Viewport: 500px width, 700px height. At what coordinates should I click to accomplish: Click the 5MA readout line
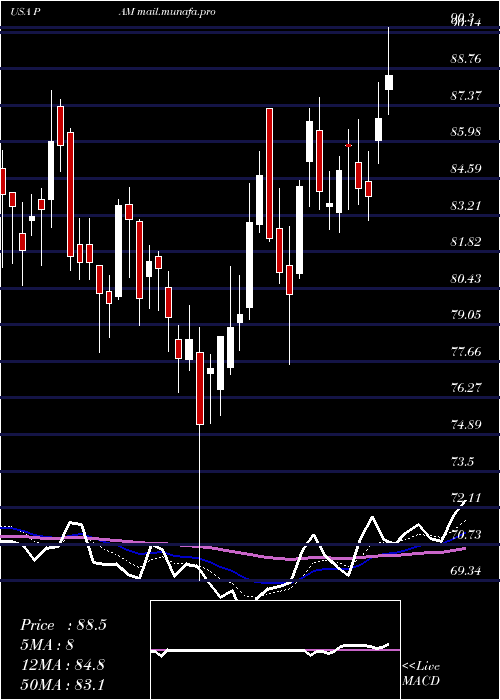tap(46, 645)
